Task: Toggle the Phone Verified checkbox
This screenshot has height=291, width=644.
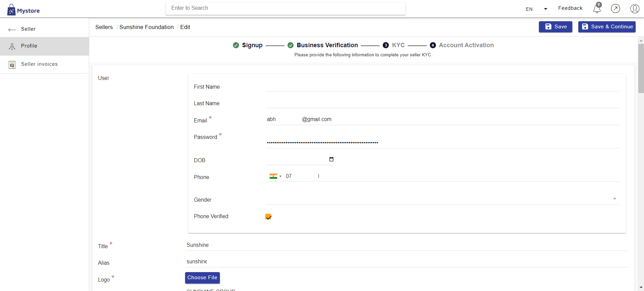Action: (x=268, y=217)
